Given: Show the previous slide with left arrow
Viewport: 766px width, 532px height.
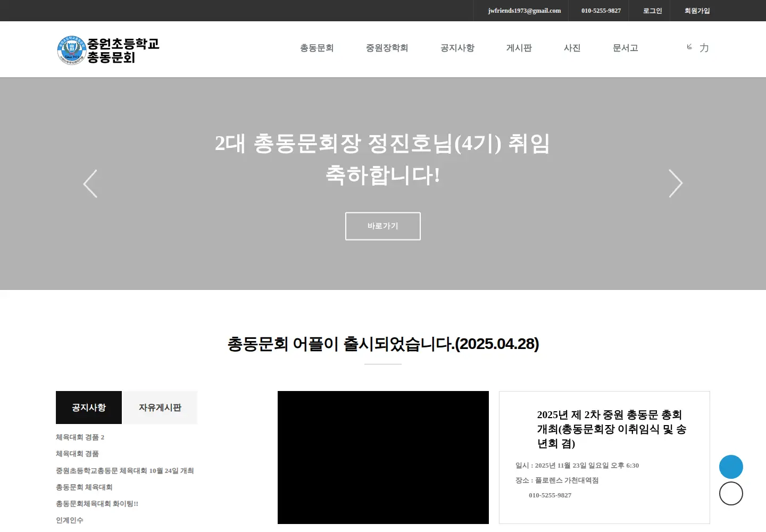Looking at the screenshot, I should (x=90, y=184).
